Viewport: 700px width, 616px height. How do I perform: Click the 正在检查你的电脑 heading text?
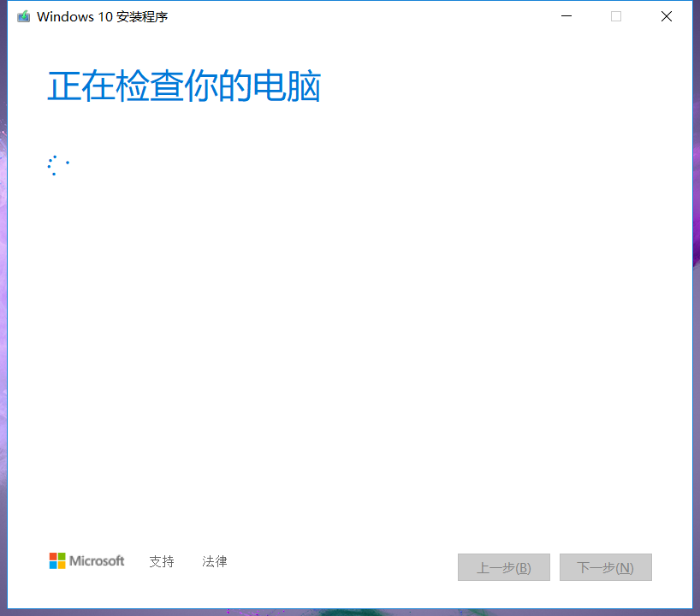pyautogui.click(x=184, y=86)
